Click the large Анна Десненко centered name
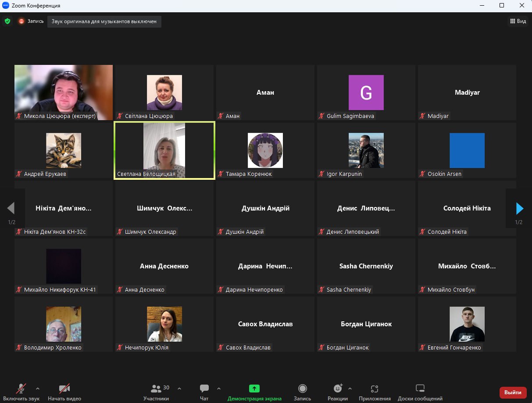Viewport: 532px width, 403px height. click(164, 266)
